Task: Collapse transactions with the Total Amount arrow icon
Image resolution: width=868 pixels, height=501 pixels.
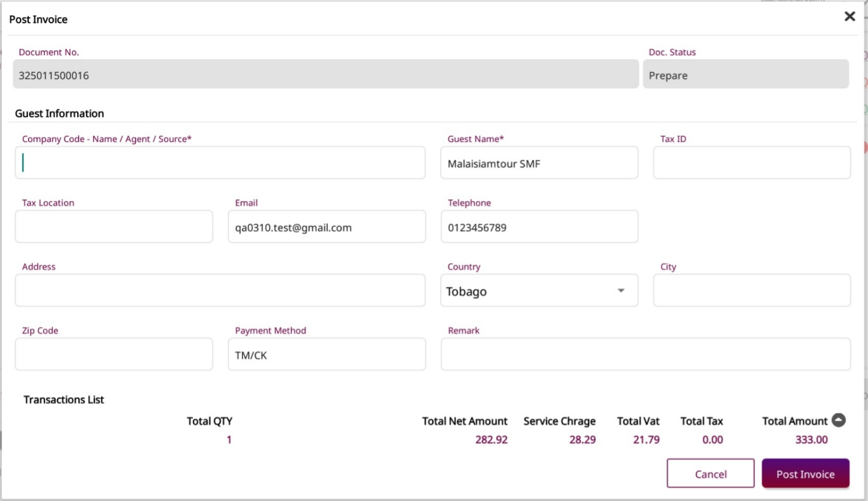Action: 838,420
